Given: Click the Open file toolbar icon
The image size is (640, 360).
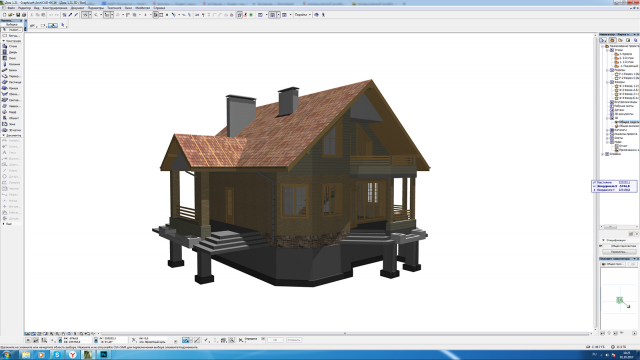Looking at the screenshot, I should pos(11,15).
